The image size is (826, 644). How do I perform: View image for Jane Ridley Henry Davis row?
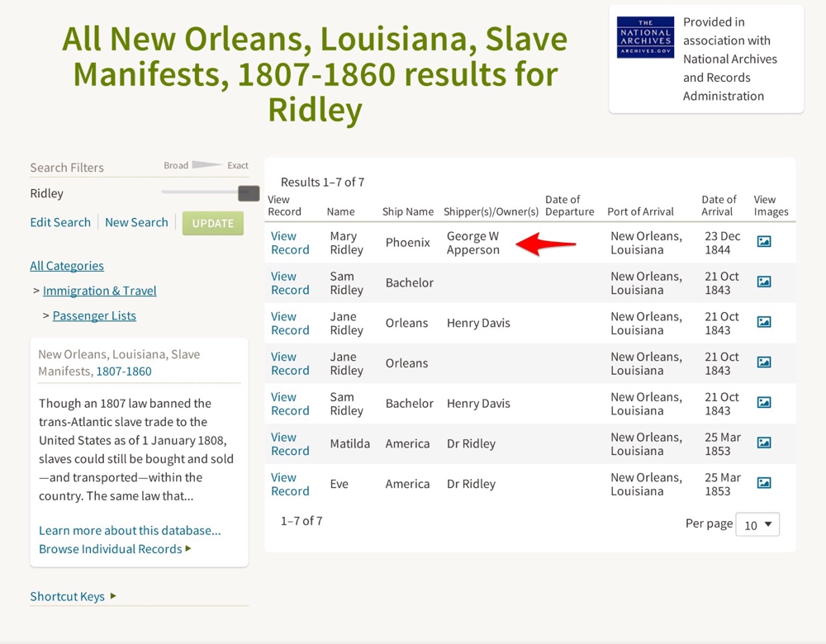click(764, 322)
